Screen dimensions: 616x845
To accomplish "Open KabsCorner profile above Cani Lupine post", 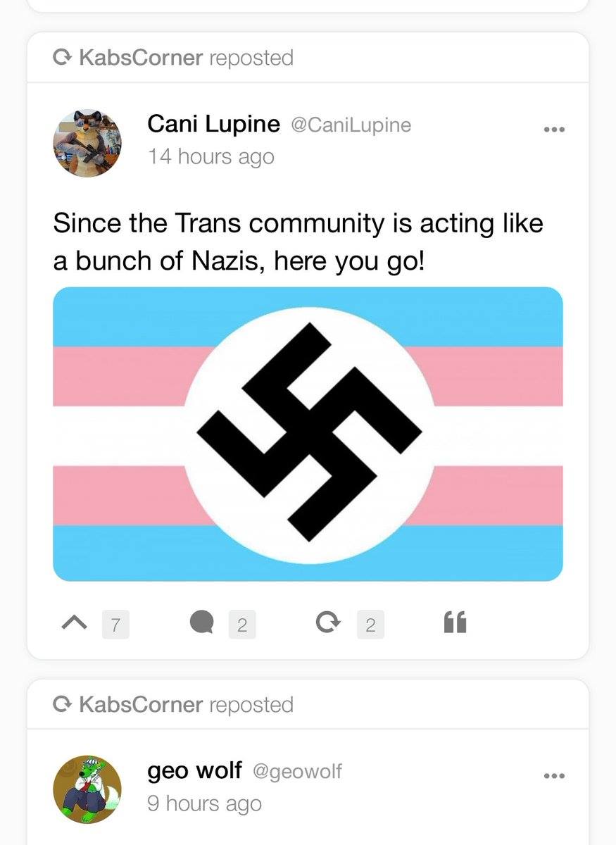I will [141, 58].
